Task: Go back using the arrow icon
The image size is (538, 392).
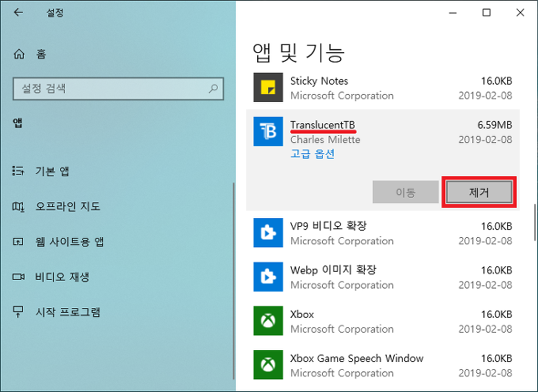Action: click(18, 13)
